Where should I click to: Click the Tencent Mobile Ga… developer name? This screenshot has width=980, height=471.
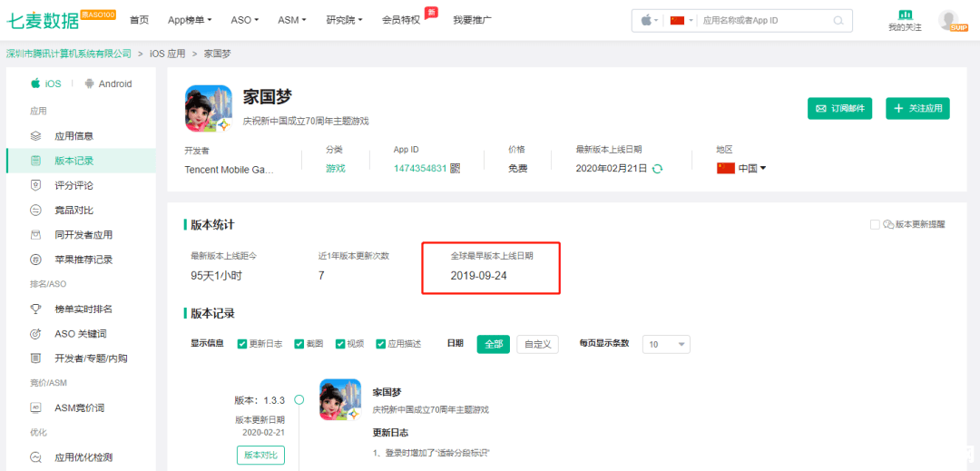229,169
